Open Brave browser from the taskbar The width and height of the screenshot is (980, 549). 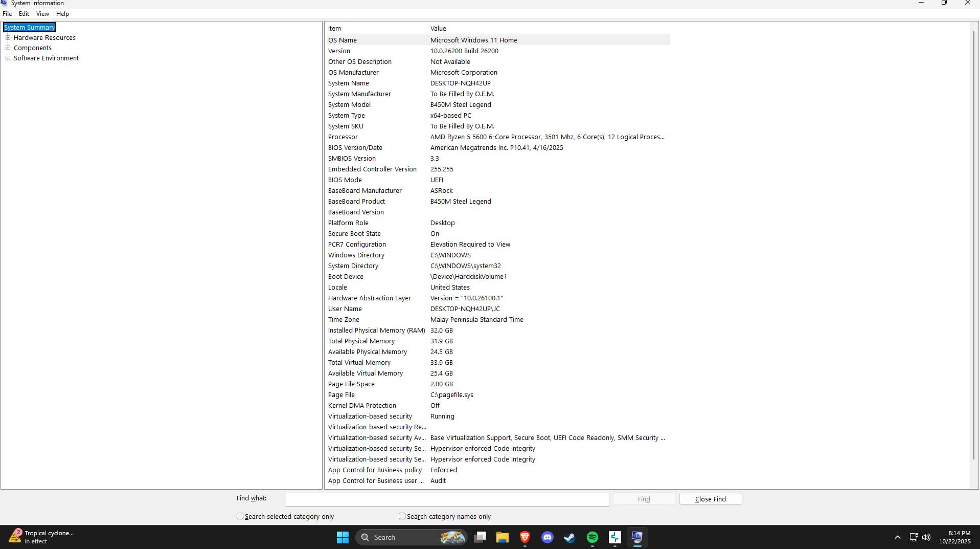click(x=525, y=537)
